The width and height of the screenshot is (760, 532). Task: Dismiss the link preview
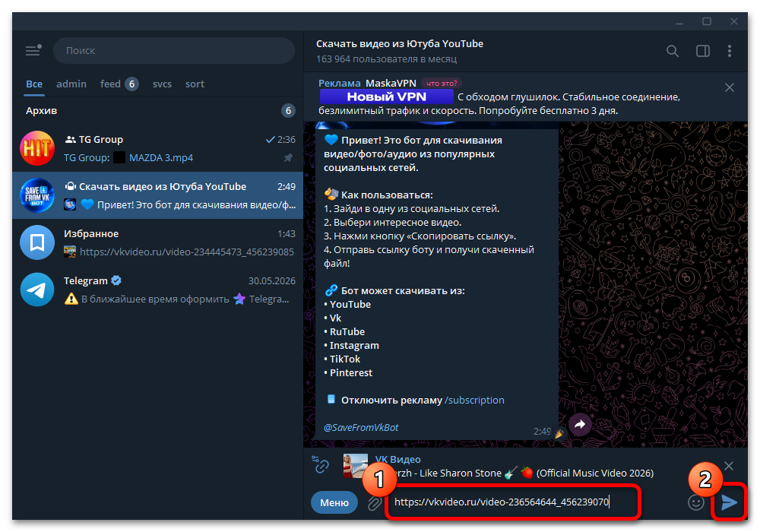pyautogui.click(x=729, y=466)
